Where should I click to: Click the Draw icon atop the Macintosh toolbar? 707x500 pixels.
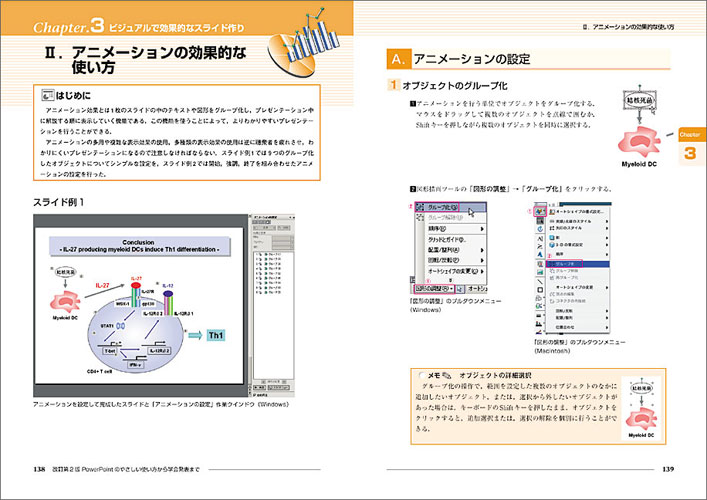541,213
